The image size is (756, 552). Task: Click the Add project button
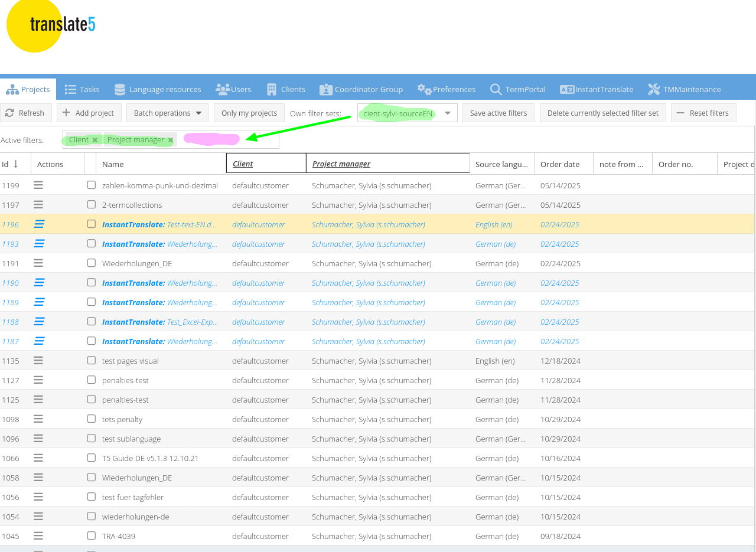tap(89, 113)
